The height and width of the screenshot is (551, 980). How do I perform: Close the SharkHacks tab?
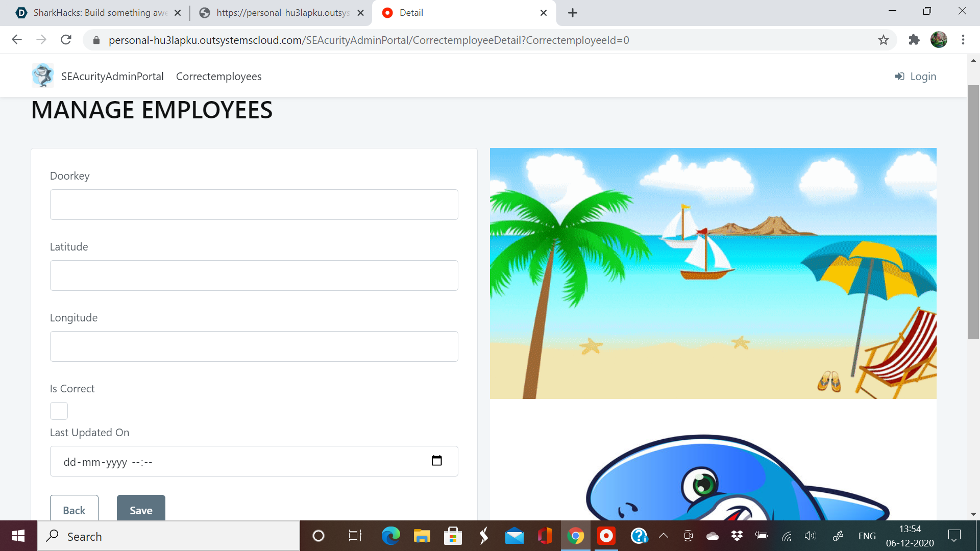coord(178,13)
